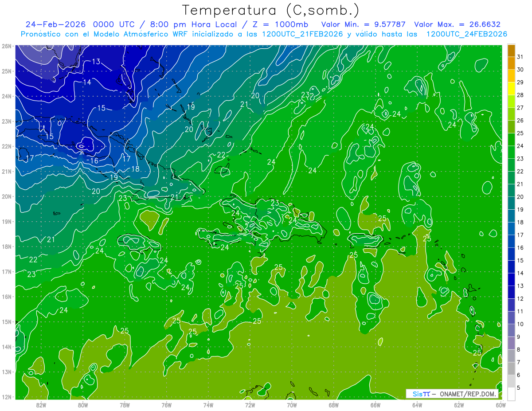Click the 78W longitude axis label
This screenshot has height=411, width=532.
125,405
